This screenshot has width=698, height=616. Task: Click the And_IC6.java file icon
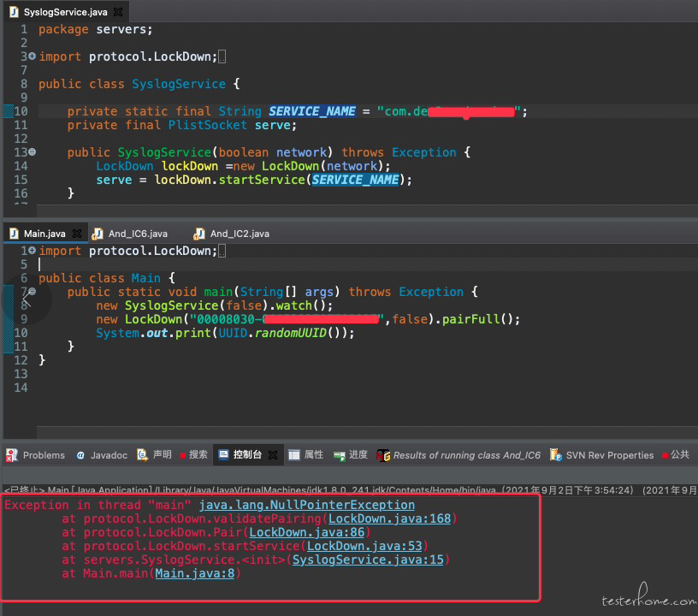(97, 234)
